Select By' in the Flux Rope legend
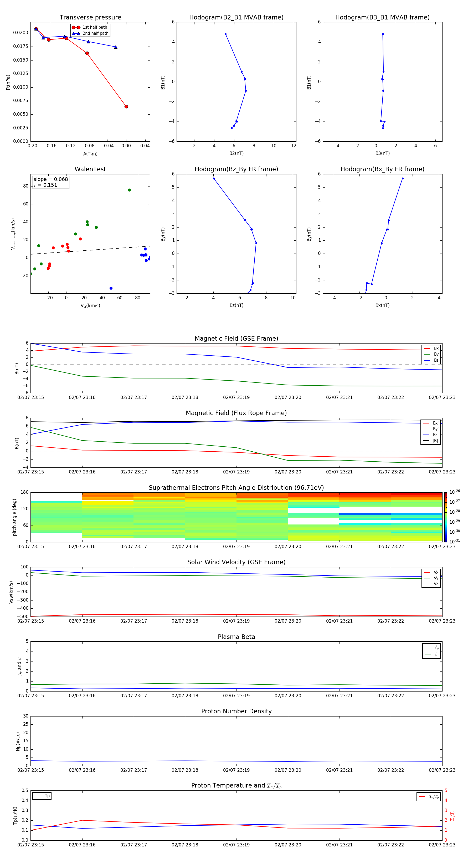Viewport: 473px width, 868px height. pyautogui.click(x=431, y=429)
